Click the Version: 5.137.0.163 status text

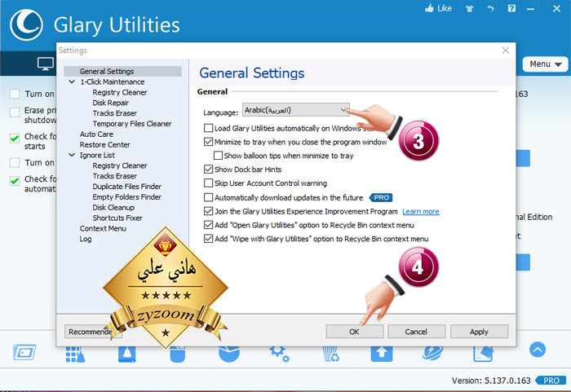pos(491,381)
